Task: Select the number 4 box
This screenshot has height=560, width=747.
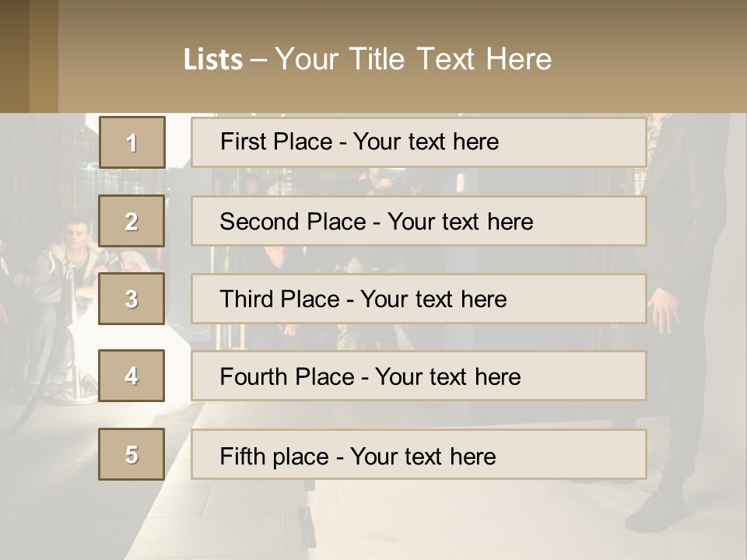Action: (x=132, y=376)
